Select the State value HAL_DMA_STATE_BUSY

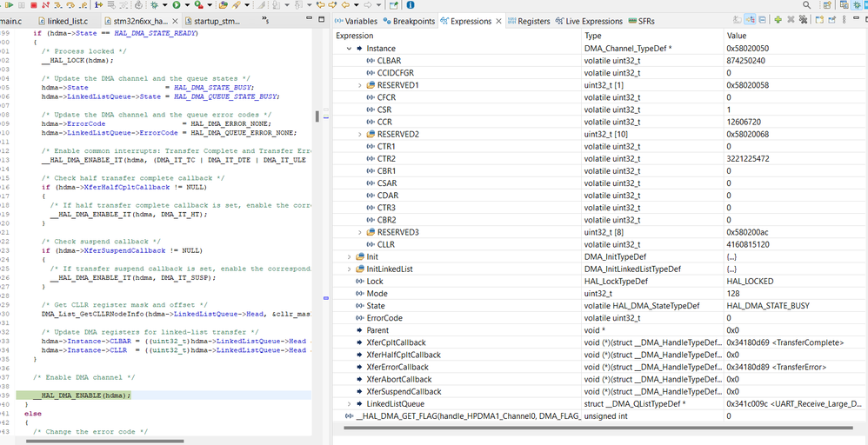(x=768, y=306)
